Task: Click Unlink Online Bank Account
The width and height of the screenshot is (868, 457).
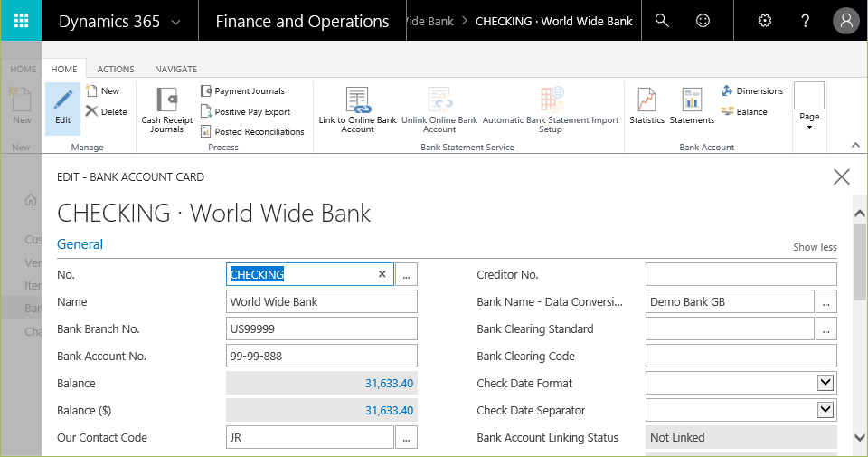Action: (439, 110)
